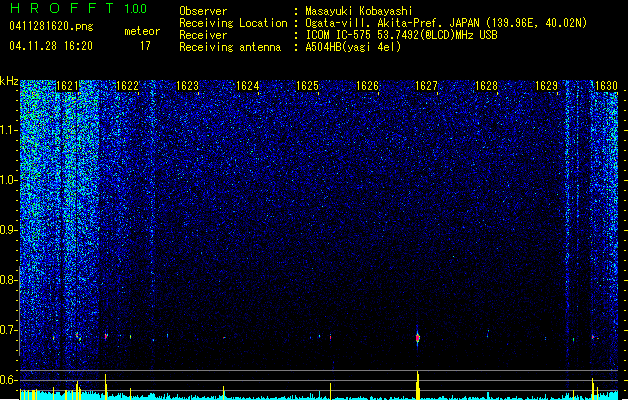Click the bright meteor echo at 1627
629x400 pixels.
click(x=418, y=338)
